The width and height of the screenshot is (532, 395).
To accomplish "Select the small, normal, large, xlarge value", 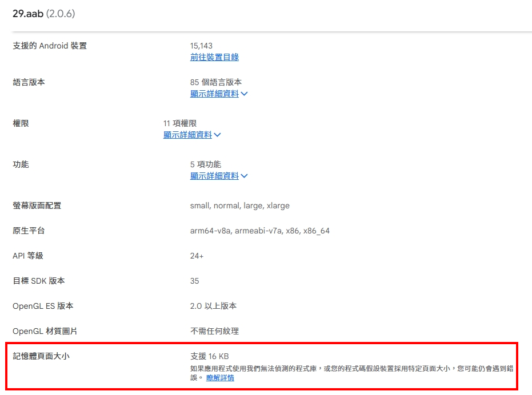I will tap(240, 205).
